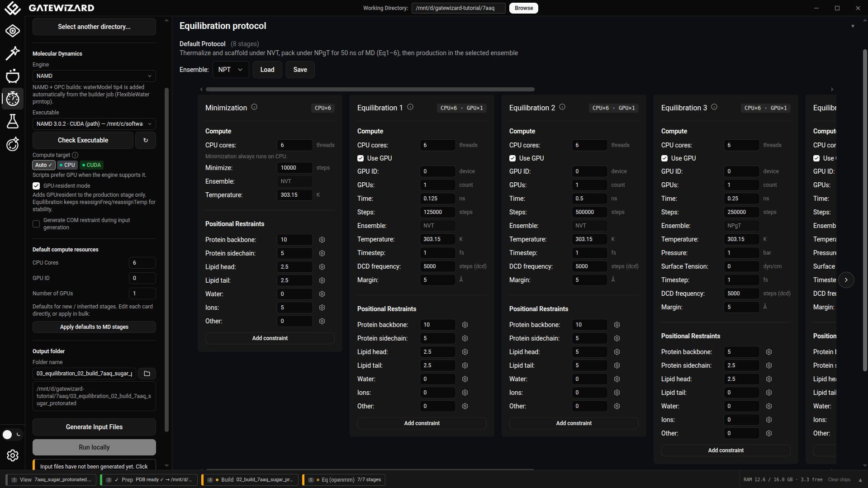Toggle Use GPU in Equilibration 3

664,158
